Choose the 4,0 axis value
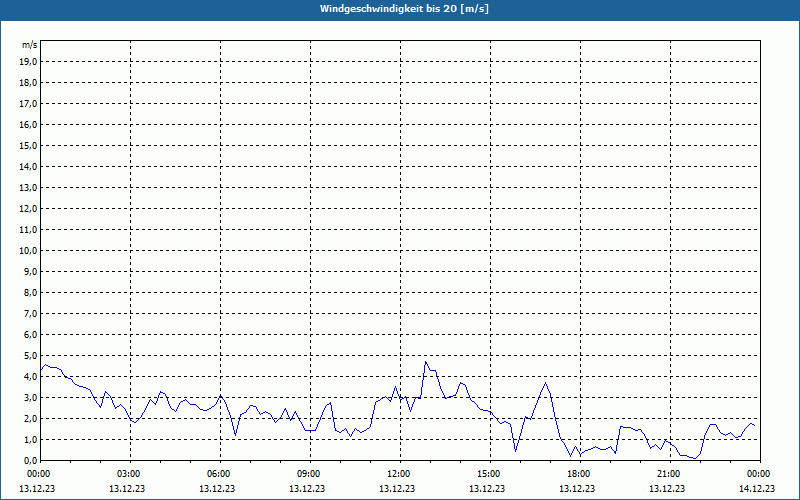The height and width of the screenshot is (500, 800). 30,377
